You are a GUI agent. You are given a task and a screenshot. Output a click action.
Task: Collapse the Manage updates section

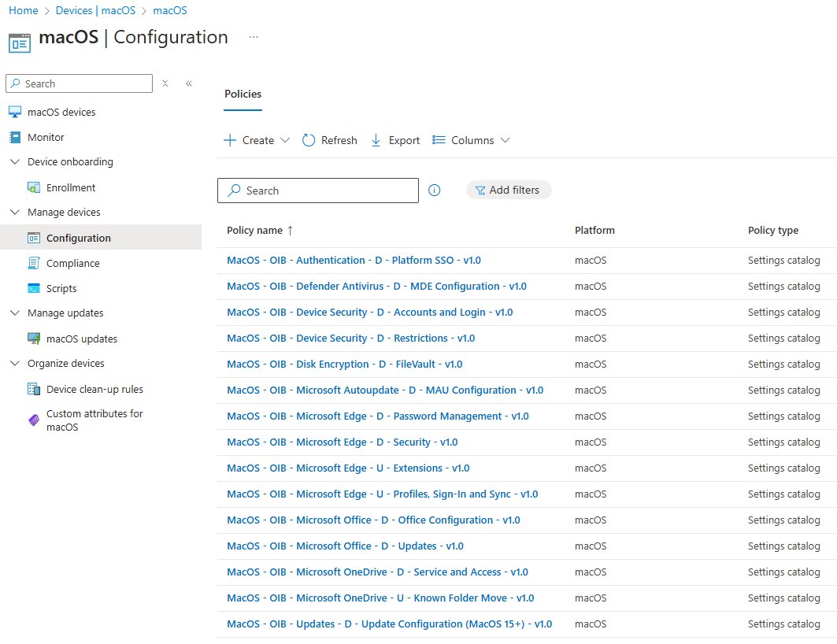click(x=15, y=313)
